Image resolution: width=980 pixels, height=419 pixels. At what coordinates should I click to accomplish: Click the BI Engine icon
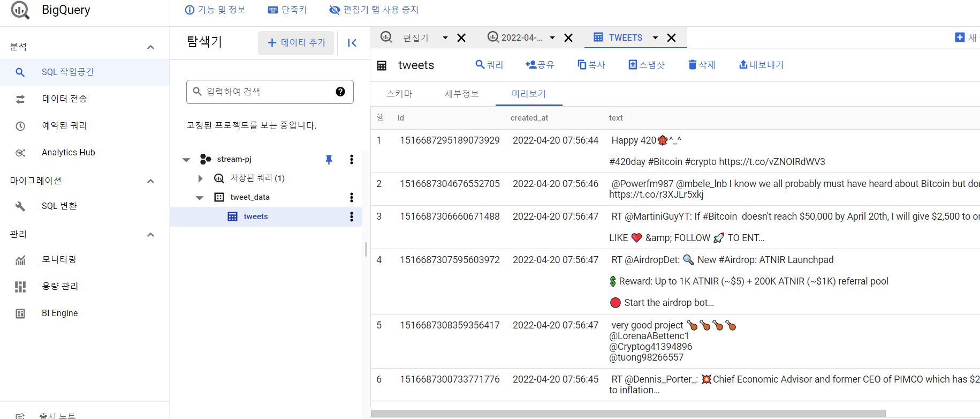20,313
